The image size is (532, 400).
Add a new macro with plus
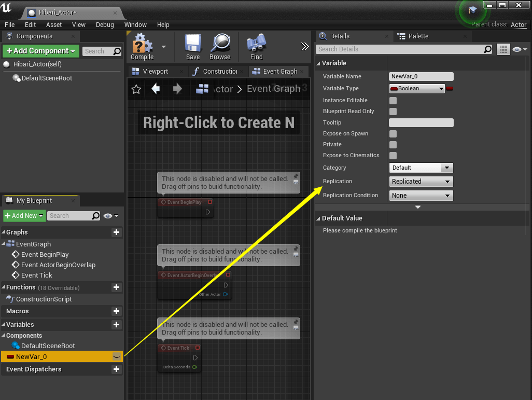pos(116,311)
